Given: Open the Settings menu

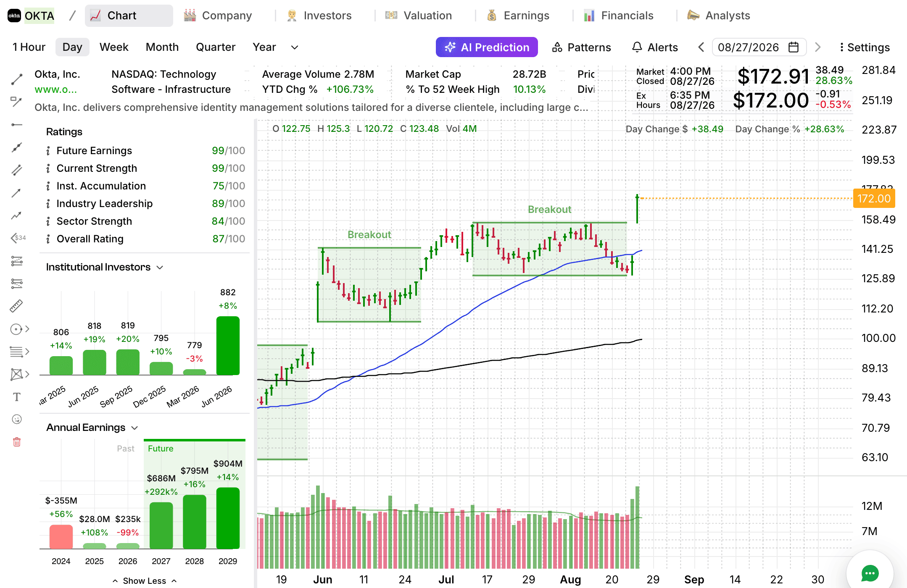Looking at the screenshot, I should pyautogui.click(x=865, y=47).
